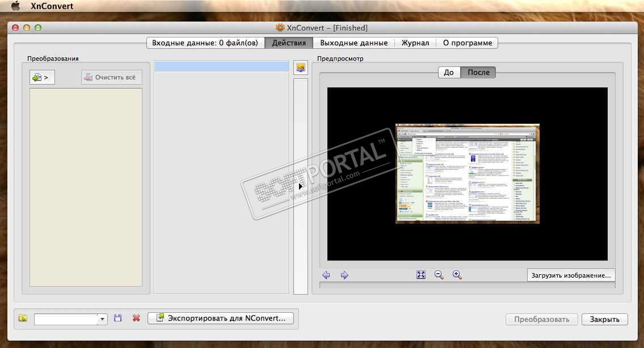Click Экспортировать для NConvert button
644x348 pixels.
pos(221,318)
